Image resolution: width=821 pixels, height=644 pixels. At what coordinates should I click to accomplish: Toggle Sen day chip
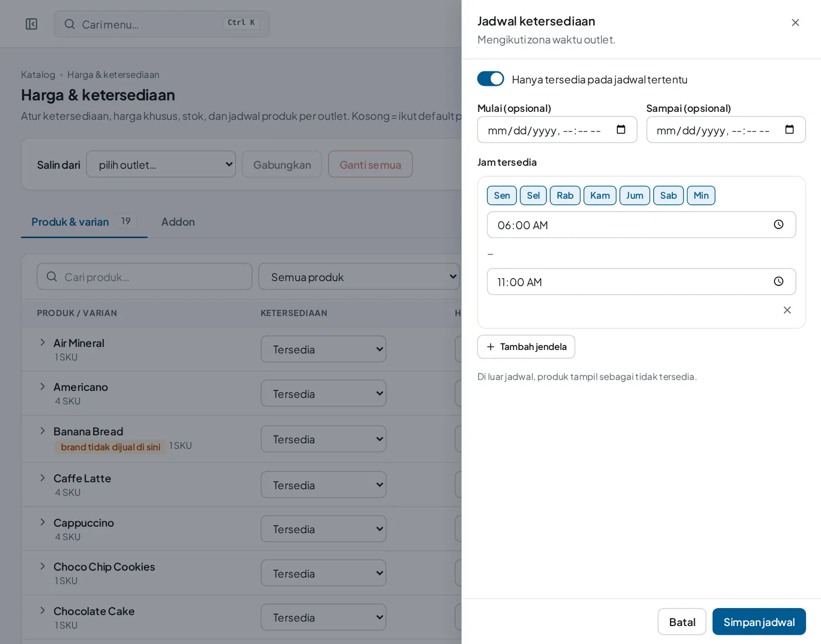(502, 196)
